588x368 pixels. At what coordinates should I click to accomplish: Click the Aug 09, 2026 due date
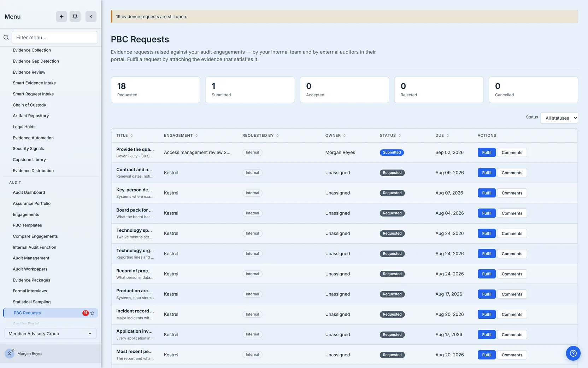coord(449,173)
